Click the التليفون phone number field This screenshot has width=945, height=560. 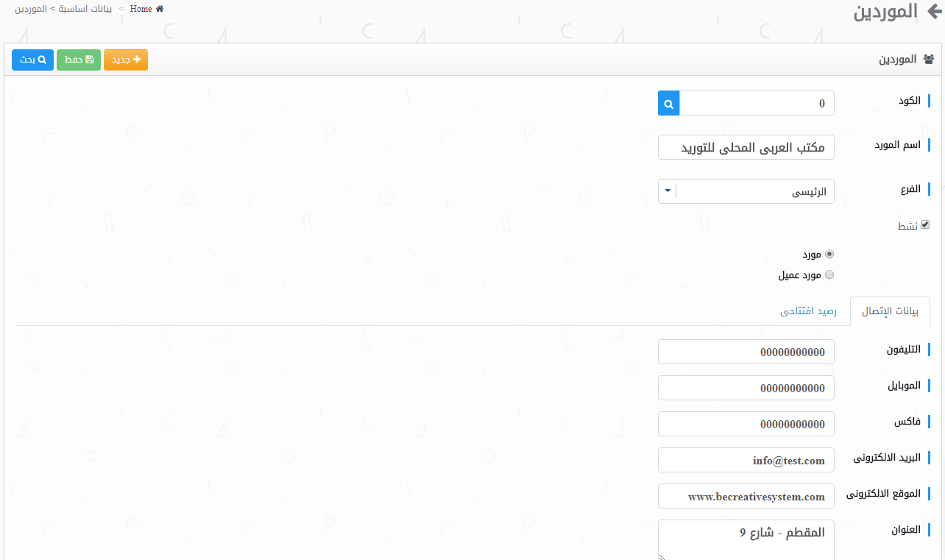coord(746,352)
